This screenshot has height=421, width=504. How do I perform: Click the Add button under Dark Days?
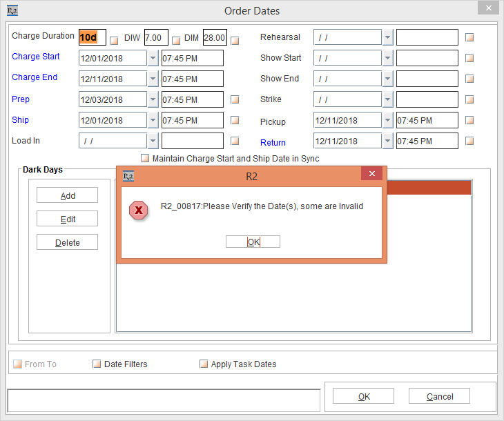pos(67,195)
